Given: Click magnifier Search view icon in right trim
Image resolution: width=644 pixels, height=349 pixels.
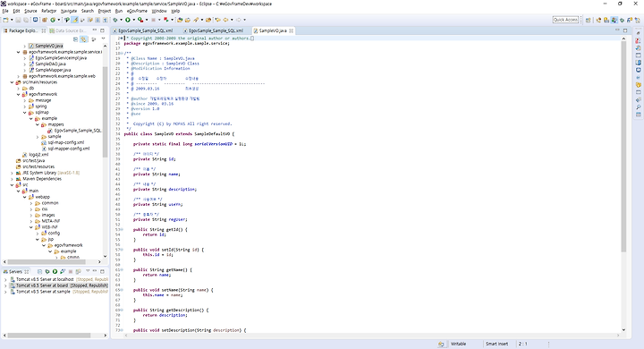Looking at the screenshot, I should coord(639,107).
